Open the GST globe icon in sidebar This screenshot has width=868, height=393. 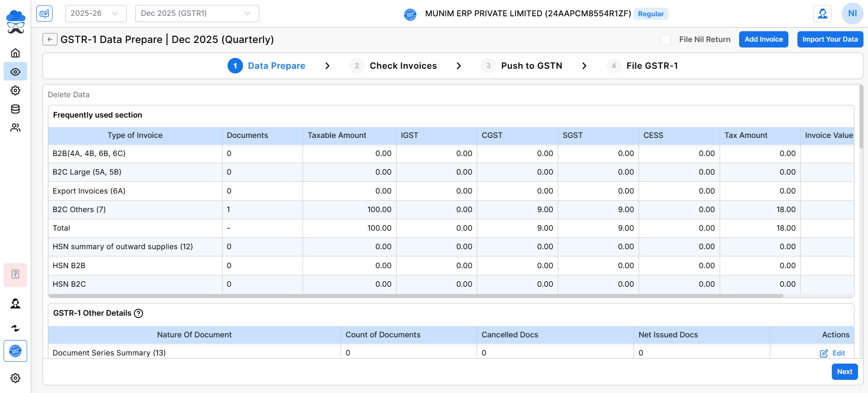[x=15, y=351]
